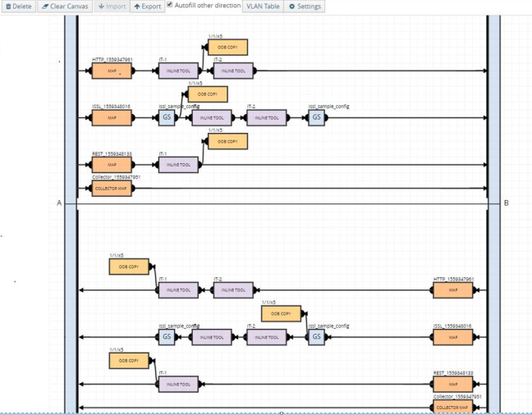Click the Clear Canvas eraser icon
The width and height of the screenshot is (532, 415).
tap(44, 7)
